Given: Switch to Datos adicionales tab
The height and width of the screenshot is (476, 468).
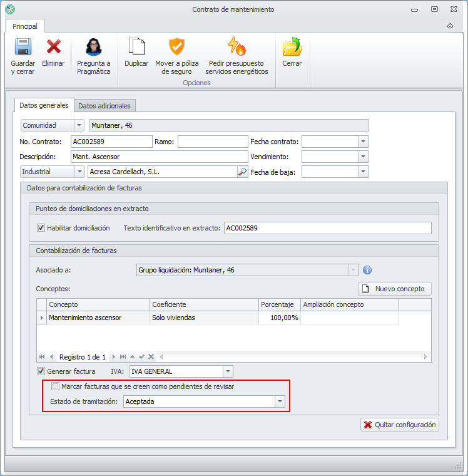Looking at the screenshot, I should tap(104, 106).
